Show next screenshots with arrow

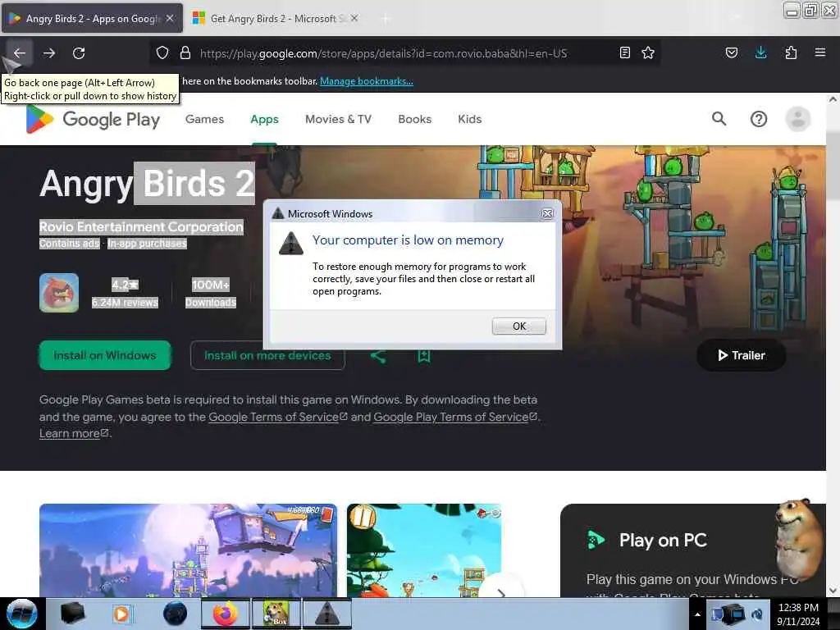coord(501,592)
